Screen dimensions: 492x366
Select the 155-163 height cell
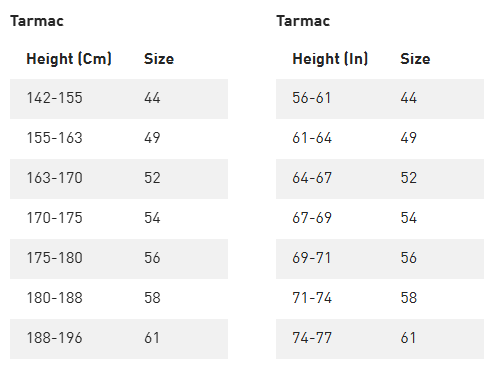click(x=54, y=138)
